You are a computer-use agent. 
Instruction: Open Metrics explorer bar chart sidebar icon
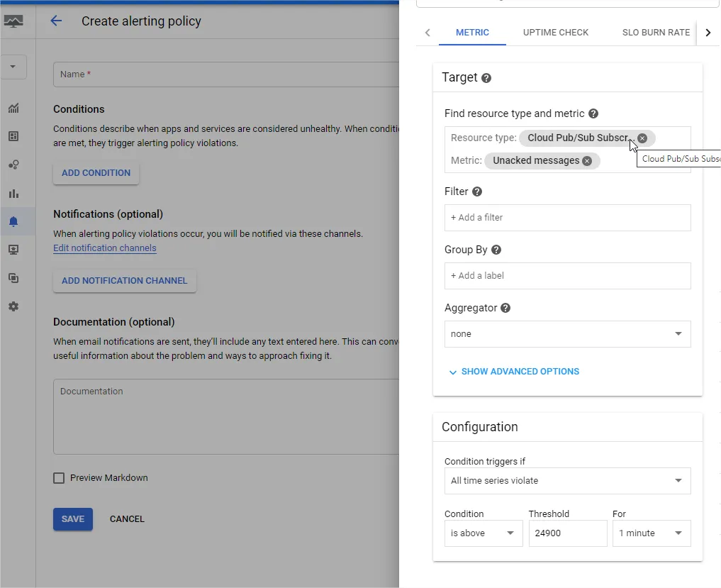13,193
